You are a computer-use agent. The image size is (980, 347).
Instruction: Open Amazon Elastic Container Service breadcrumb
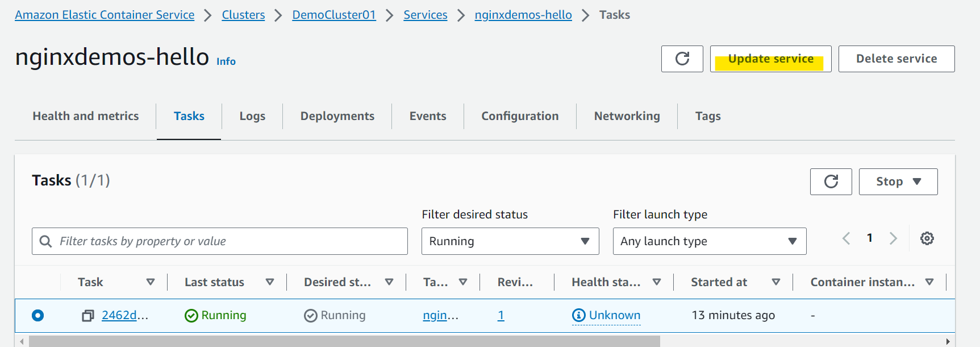tap(105, 15)
